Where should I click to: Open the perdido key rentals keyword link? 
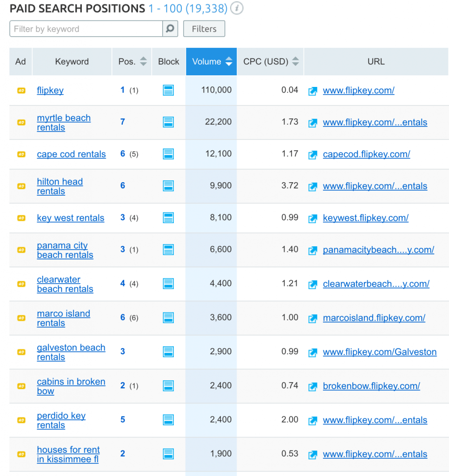61,420
